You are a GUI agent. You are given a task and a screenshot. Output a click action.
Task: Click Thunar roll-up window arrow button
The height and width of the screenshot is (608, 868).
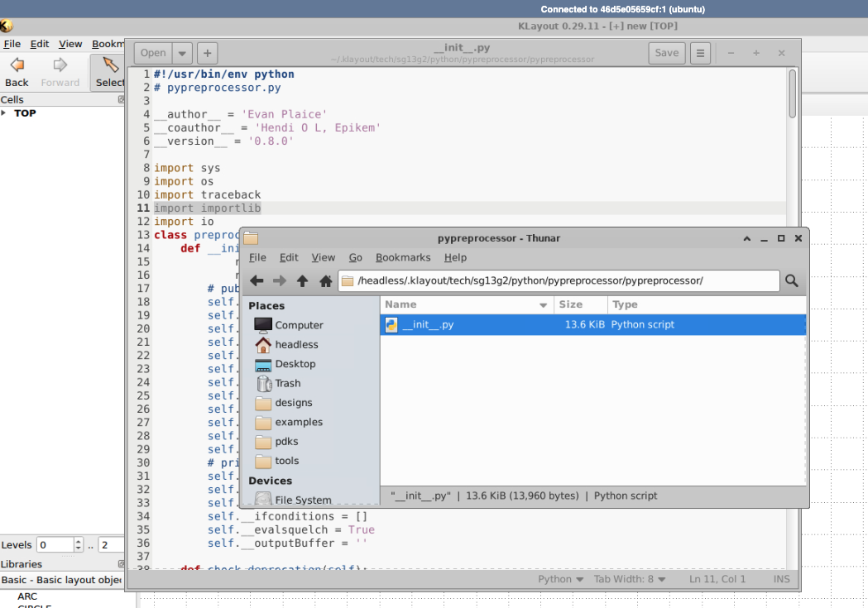(x=746, y=238)
